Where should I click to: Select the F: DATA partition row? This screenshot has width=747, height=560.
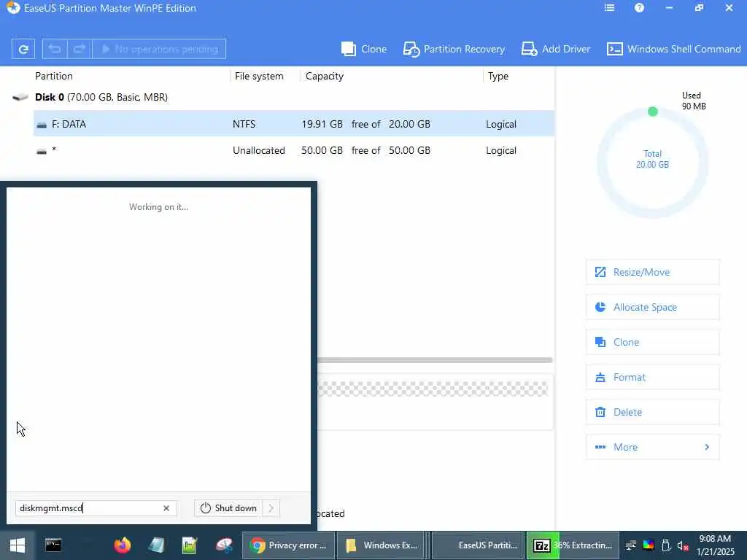click(293, 124)
